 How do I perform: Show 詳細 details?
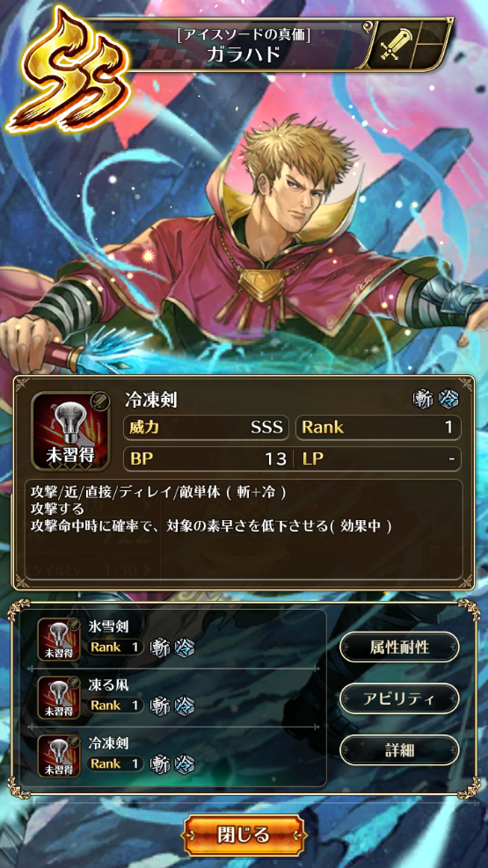pyautogui.click(x=399, y=749)
